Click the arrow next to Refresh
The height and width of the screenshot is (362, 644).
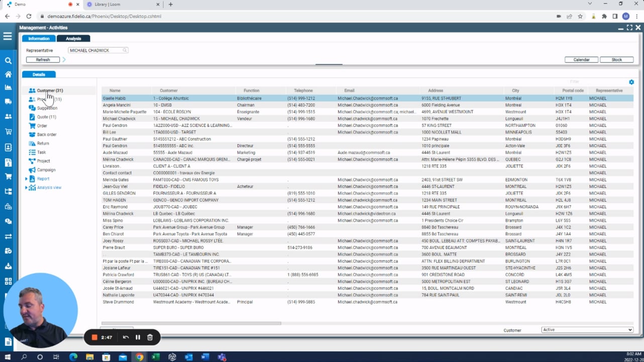(x=64, y=59)
